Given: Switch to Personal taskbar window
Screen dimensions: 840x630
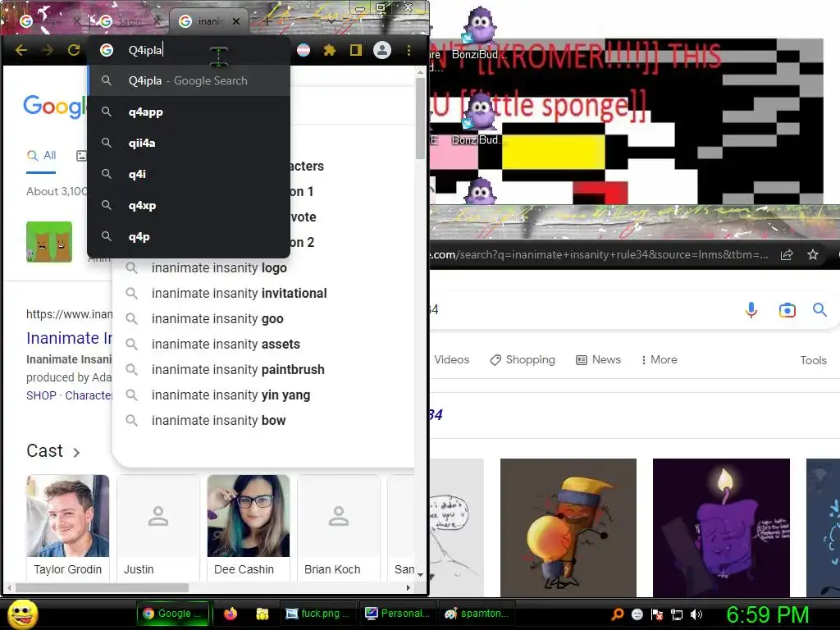Looking at the screenshot, I should tap(397, 614).
